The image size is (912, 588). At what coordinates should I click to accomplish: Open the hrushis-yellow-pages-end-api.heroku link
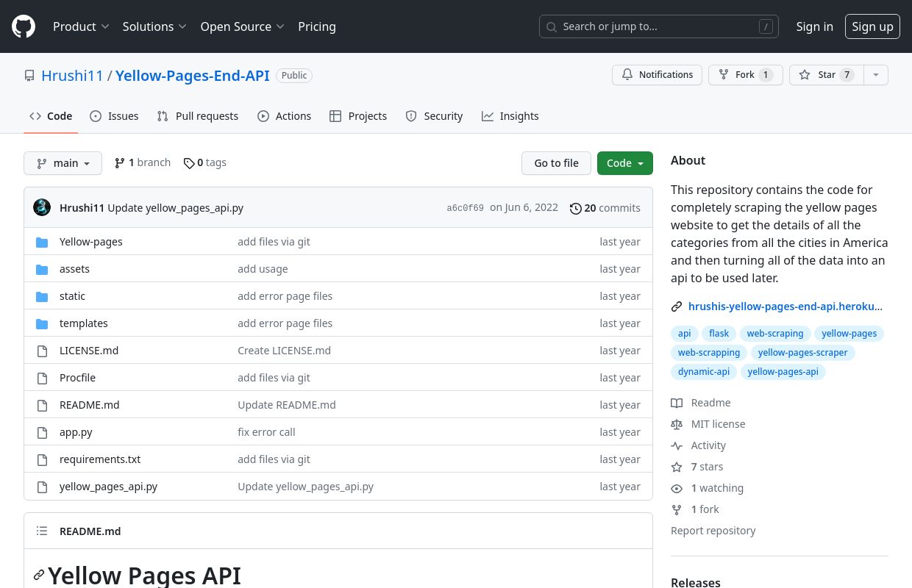tap(785, 306)
